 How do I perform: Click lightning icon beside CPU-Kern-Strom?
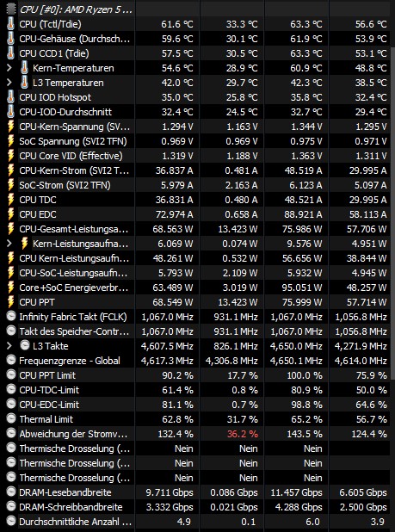pos(11,170)
